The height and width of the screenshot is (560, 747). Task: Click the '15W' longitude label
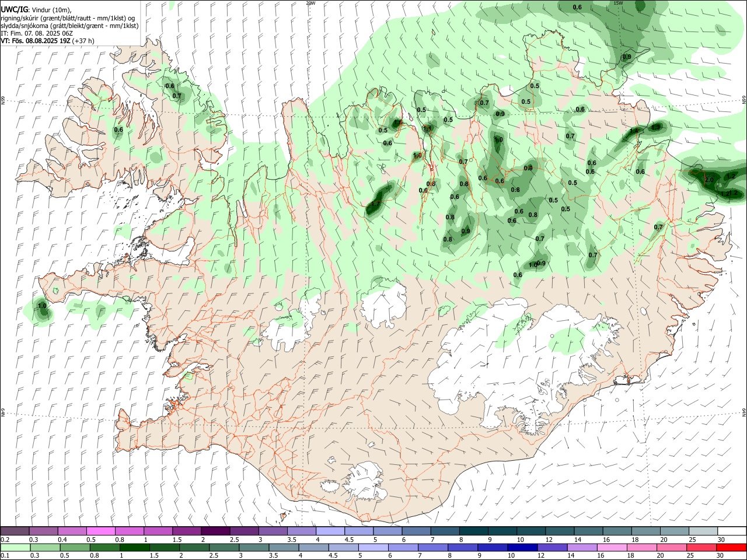pos(618,3)
